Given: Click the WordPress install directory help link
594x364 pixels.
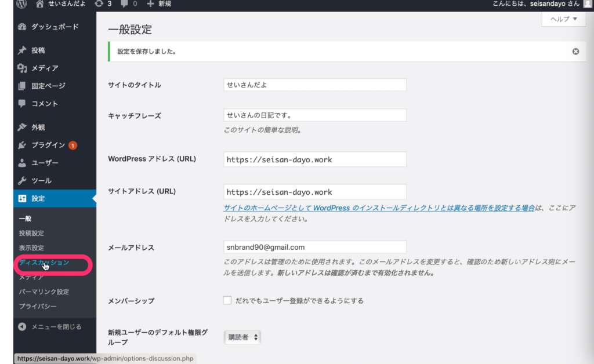Looking at the screenshot, I should (x=379, y=208).
